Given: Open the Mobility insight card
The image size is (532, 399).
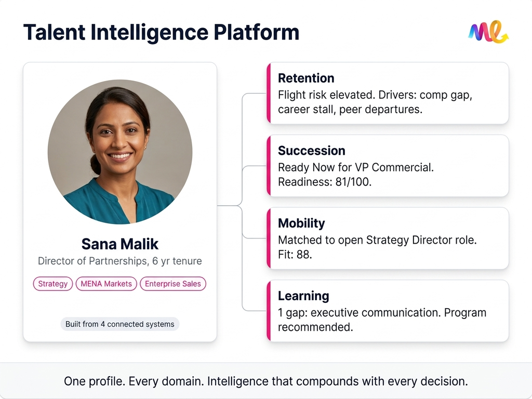Looking at the screenshot, I should click(388, 238).
